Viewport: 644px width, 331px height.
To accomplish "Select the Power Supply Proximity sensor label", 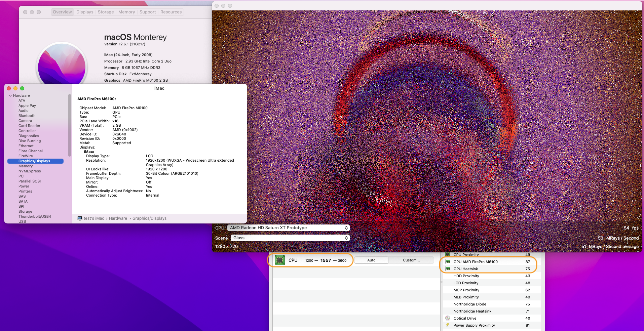I will pyautogui.click(x=474, y=325).
